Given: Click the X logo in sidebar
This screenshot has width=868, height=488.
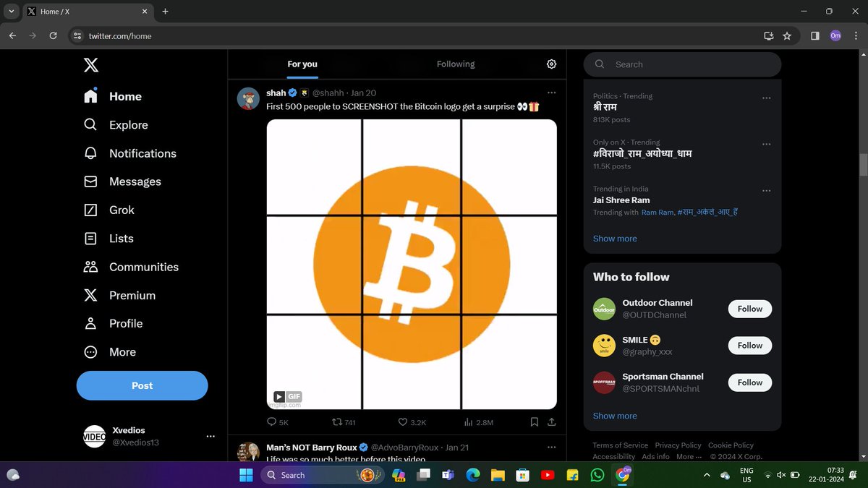Looking at the screenshot, I should [90, 66].
